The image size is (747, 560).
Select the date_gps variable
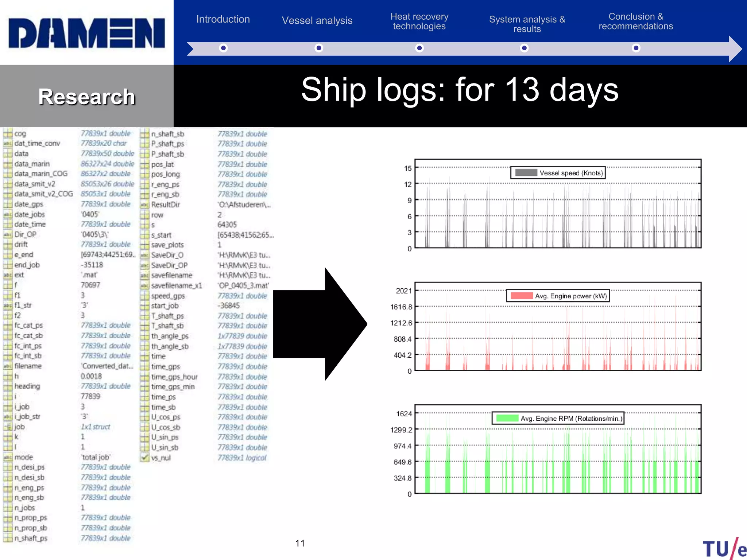coord(29,204)
